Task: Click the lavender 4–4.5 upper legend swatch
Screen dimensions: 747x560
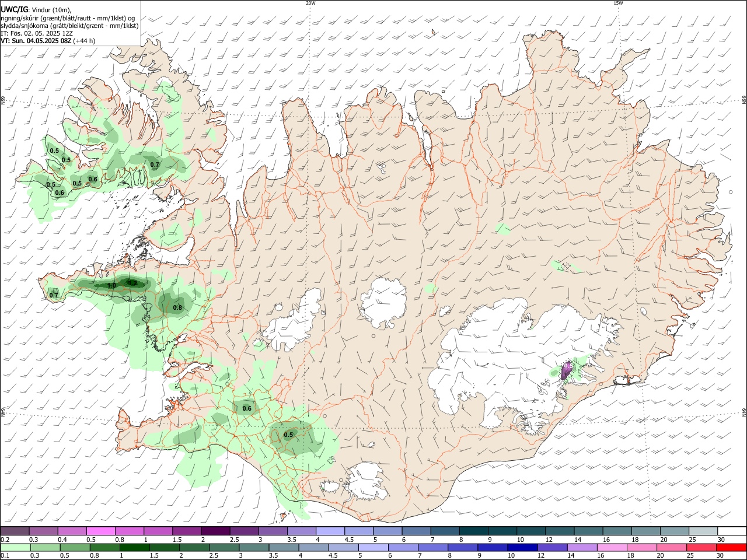Action: pyautogui.click(x=330, y=531)
